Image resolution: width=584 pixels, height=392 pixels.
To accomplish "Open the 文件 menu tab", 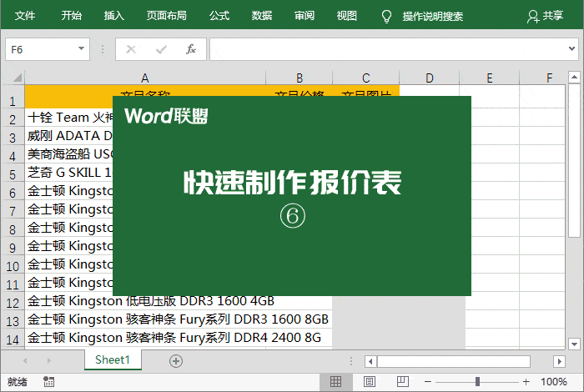I will 25,16.
